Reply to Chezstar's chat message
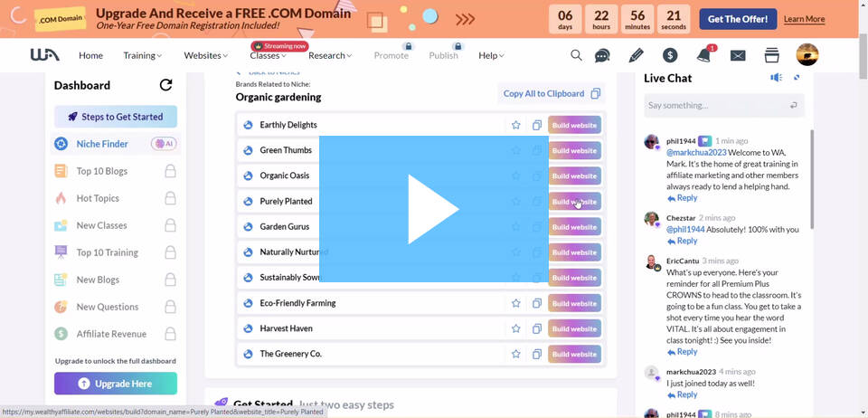 pyautogui.click(x=682, y=241)
